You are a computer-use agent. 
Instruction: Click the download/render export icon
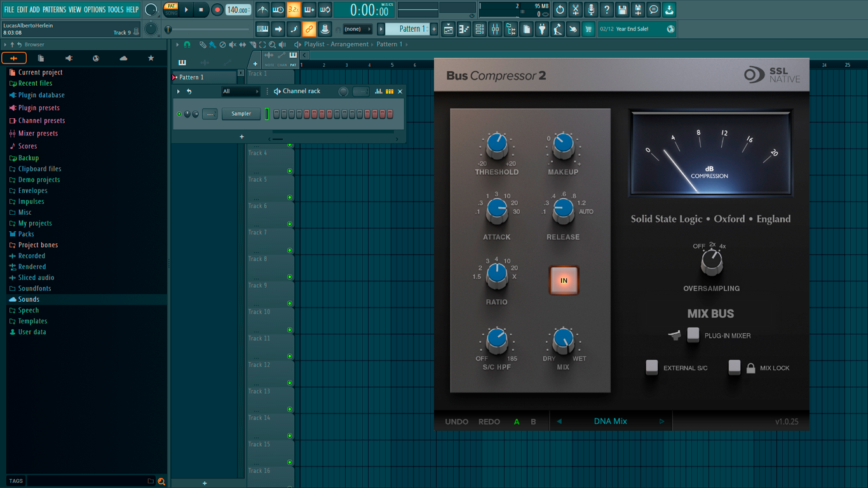[x=669, y=10]
